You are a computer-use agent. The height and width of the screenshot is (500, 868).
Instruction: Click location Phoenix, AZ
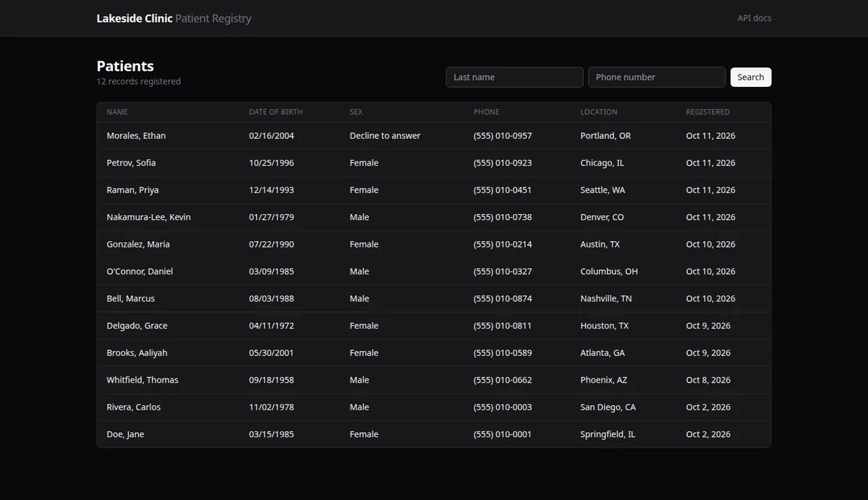tap(604, 380)
